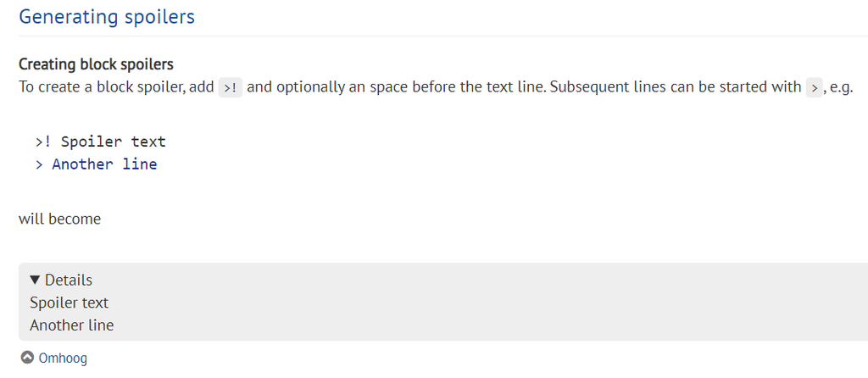Click the Omhoog up-arrow circle icon

point(27,358)
